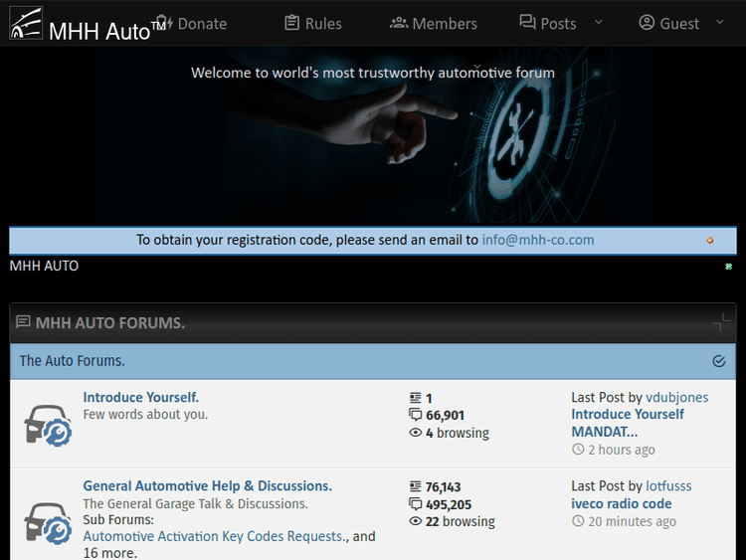The height and width of the screenshot is (560, 746).
Task: Open the Introduce Yourself forum
Action: 140,397
